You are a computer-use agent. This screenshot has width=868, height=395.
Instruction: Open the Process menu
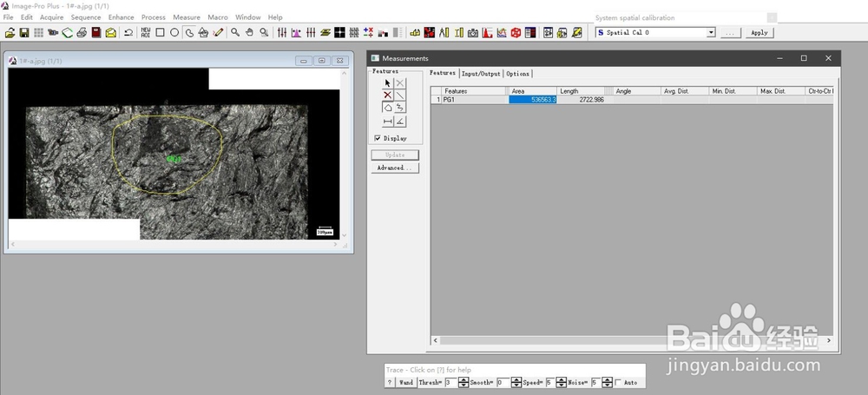pyautogui.click(x=154, y=17)
